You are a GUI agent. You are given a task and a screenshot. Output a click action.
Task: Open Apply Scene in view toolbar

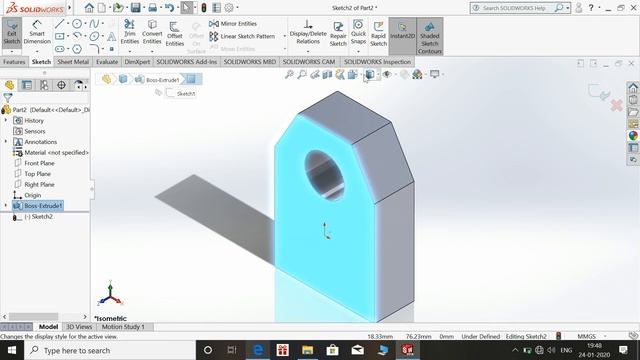pyautogui.click(x=417, y=74)
